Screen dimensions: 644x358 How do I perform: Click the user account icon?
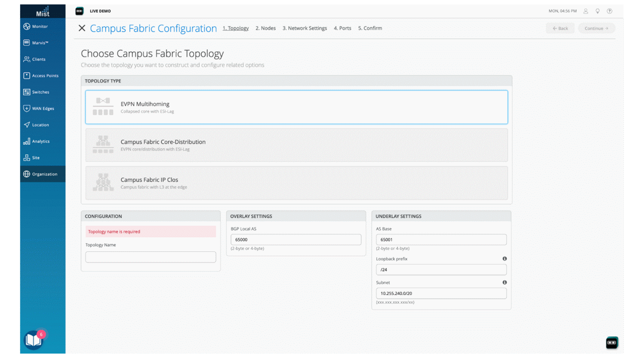[x=586, y=11]
